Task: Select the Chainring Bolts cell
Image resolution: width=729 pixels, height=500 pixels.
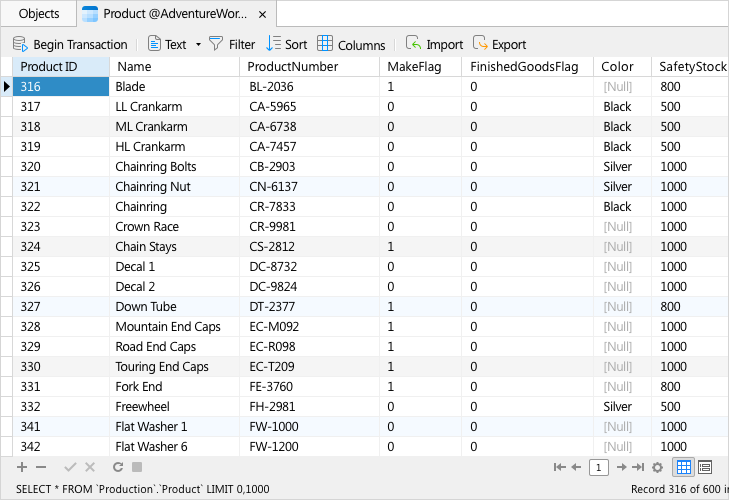Action: click(x=174, y=167)
